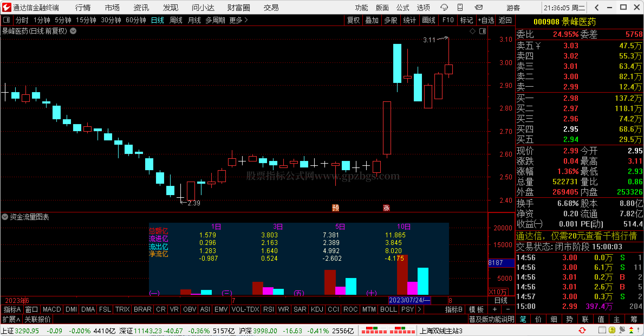The image size is (644, 336).
Task: Click the +自选 add to watchlist button
Action: (x=486, y=20)
